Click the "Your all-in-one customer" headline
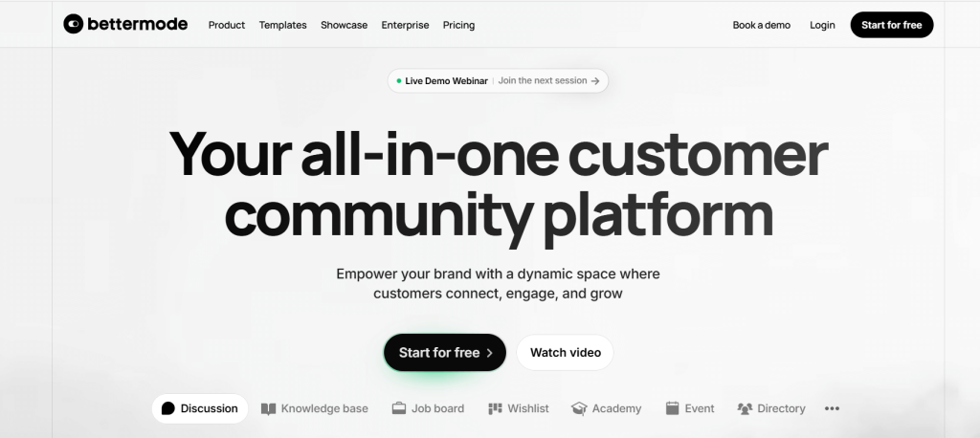The width and height of the screenshot is (980, 438). pos(498,155)
